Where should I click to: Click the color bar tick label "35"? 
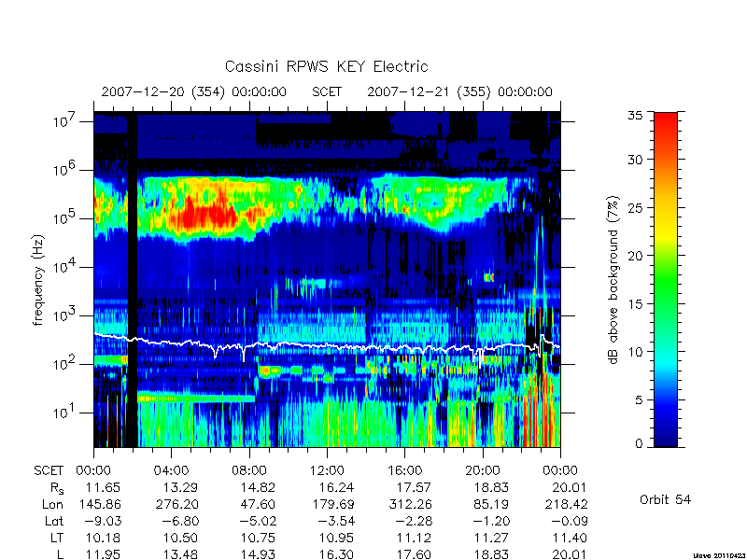point(636,116)
